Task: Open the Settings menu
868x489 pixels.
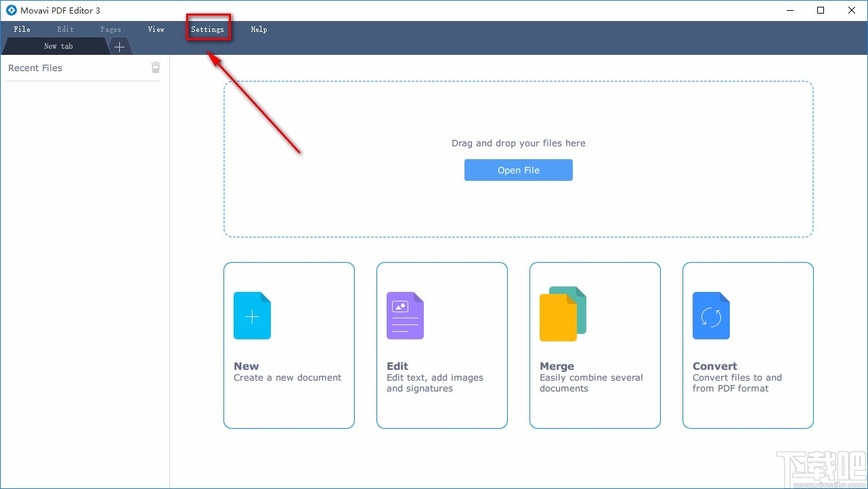Action: [x=207, y=29]
